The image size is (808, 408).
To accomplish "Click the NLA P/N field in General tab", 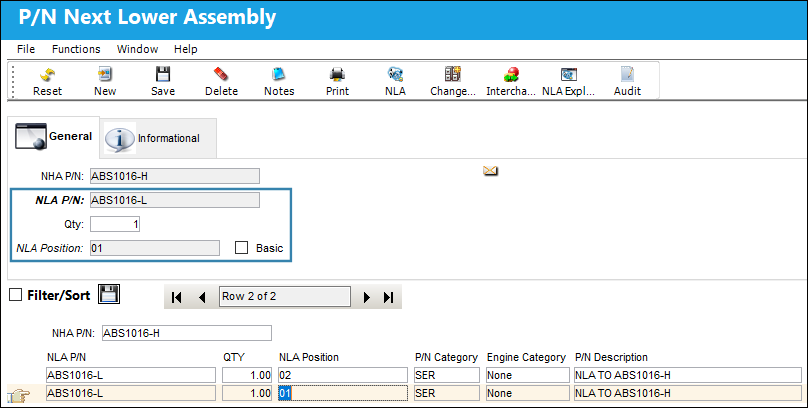I will (x=175, y=200).
